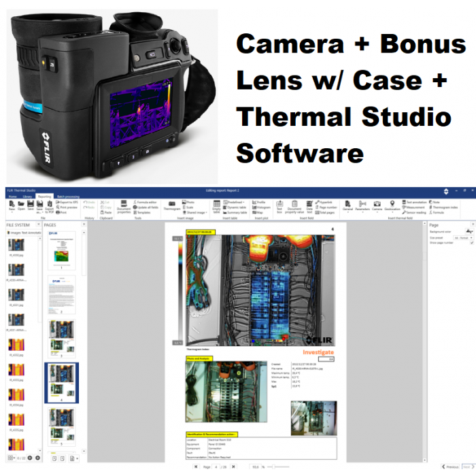The width and height of the screenshot is (476, 476).
Task: Click the Investigate label in the report
Action: (318, 352)
